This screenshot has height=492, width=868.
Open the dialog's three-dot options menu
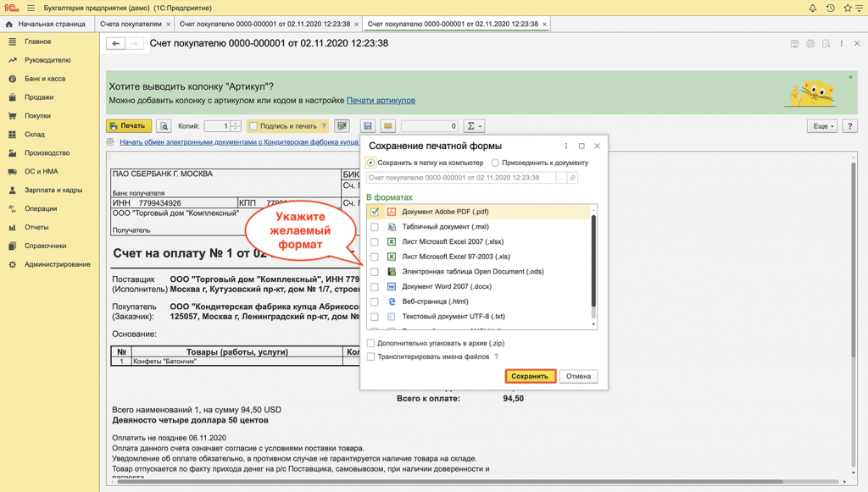565,146
